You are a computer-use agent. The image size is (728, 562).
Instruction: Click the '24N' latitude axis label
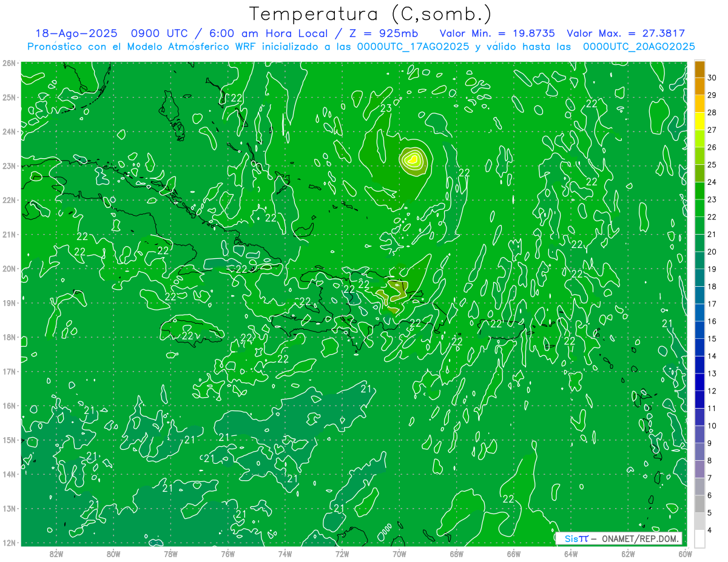8,132
